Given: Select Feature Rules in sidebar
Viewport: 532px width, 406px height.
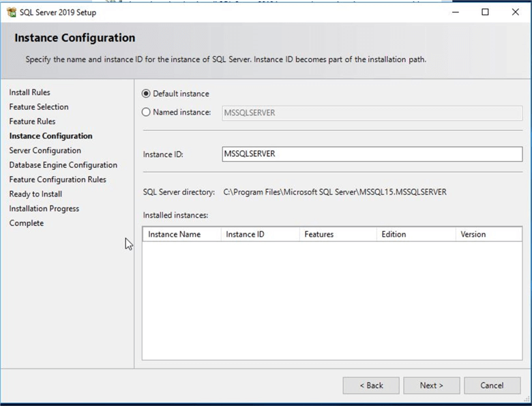Looking at the screenshot, I should coord(32,121).
